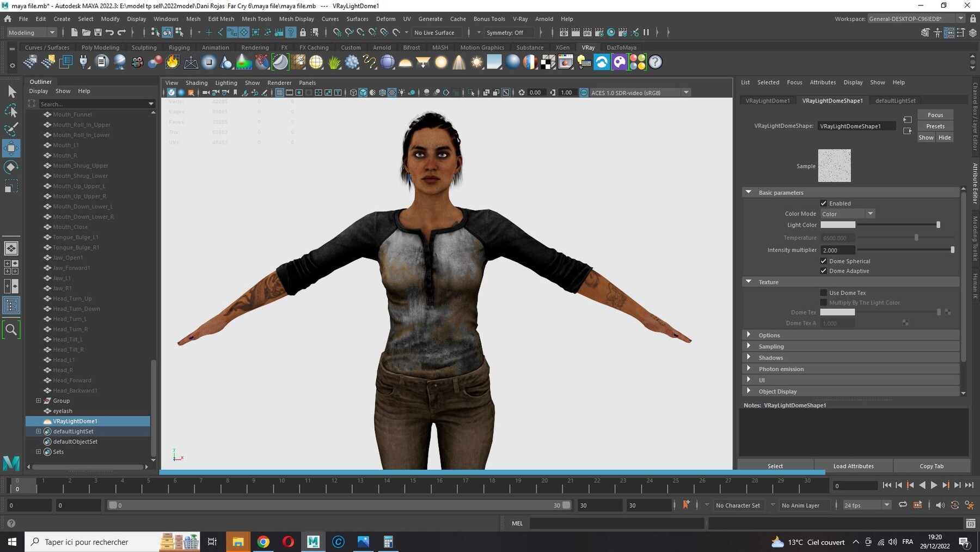Click the V-Ray help question mark shelf icon
980x552 pixels.
pyautogui.click(x=656, y=62)
